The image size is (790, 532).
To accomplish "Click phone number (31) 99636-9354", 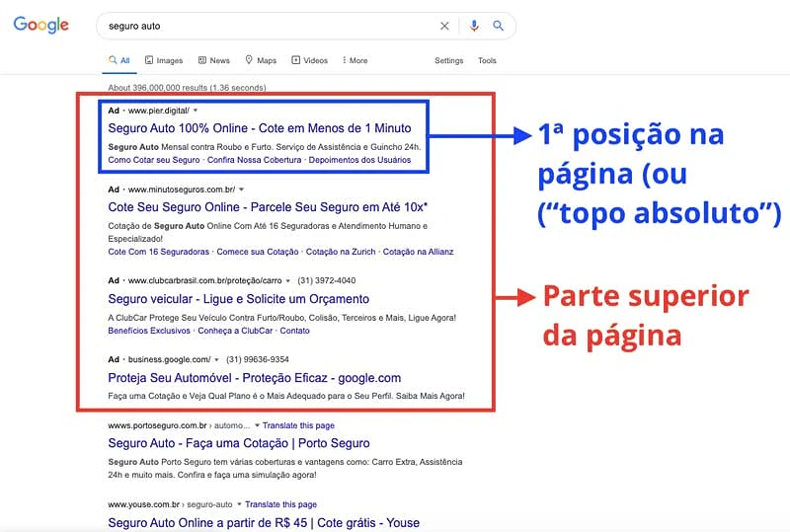I will click(258, 359).
